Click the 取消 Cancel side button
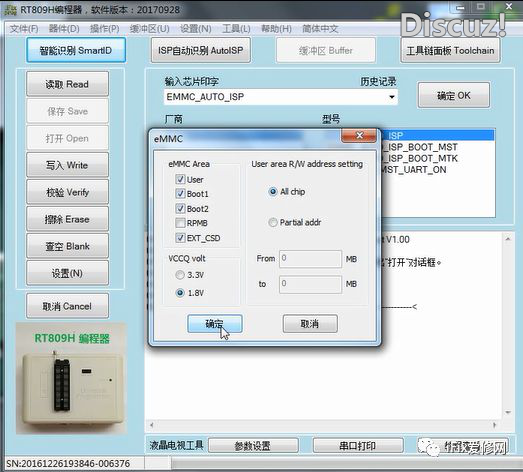The width and height of the screenshot is (523, 472). coord(67,306)
